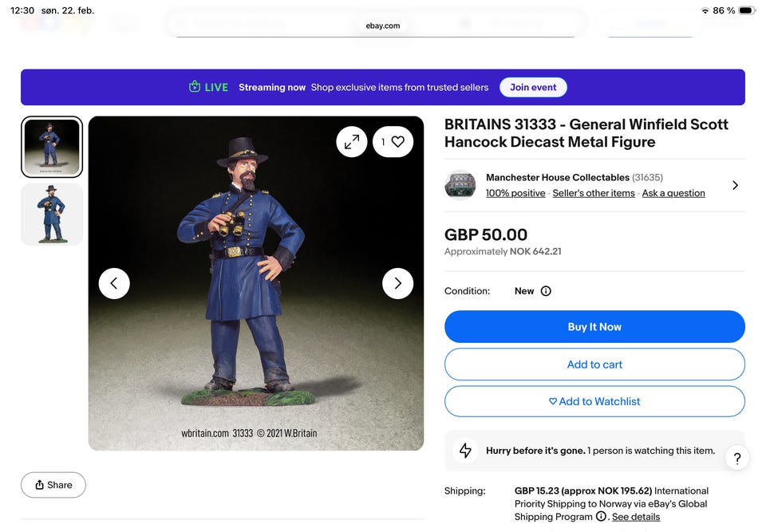
Task: Show the previous product image
Action: [x=114, y=283]
